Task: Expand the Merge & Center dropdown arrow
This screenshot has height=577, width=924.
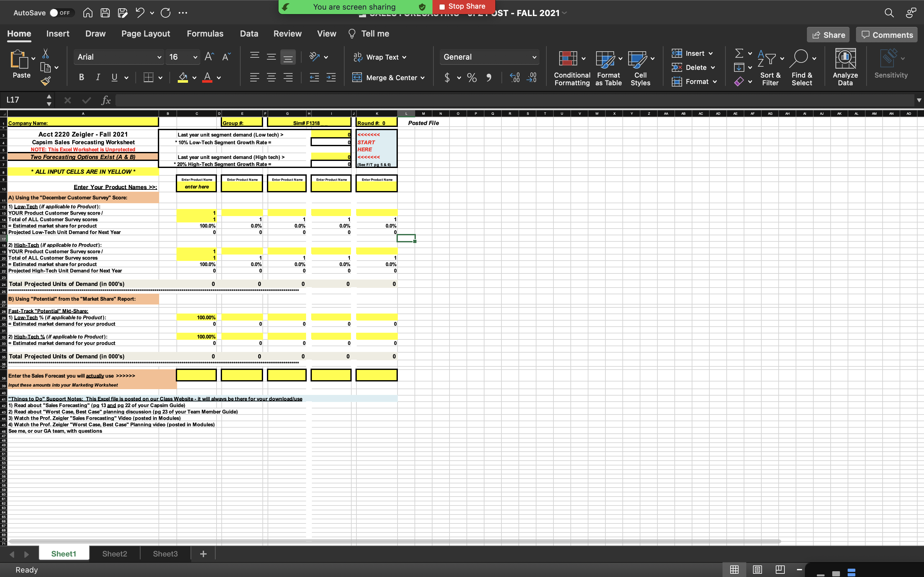Action: [x=423, y=78]
